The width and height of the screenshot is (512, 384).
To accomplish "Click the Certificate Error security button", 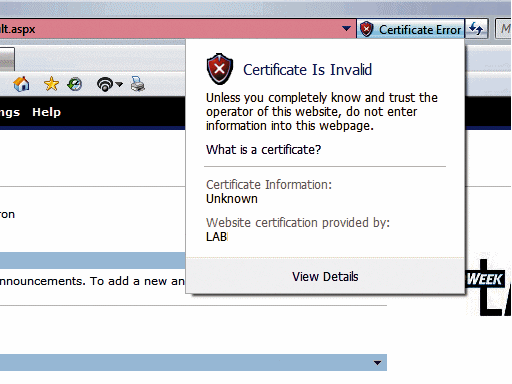I will coord(410,29).
